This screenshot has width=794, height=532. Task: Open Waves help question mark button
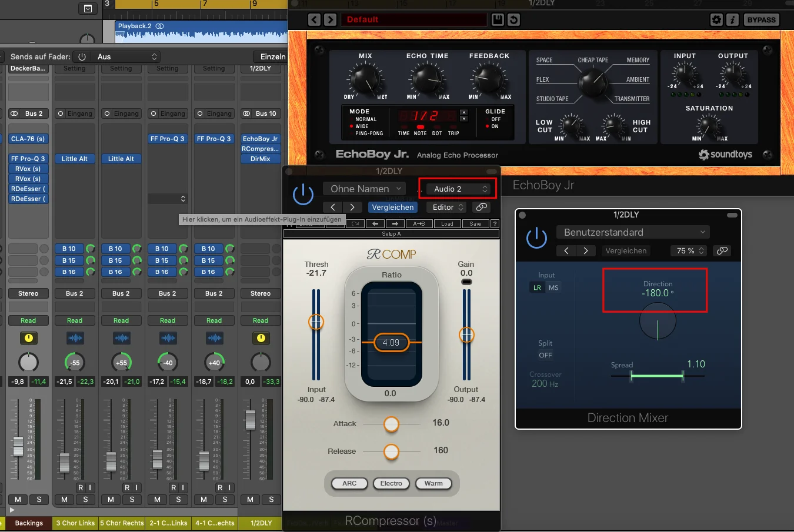pos(495,223)
